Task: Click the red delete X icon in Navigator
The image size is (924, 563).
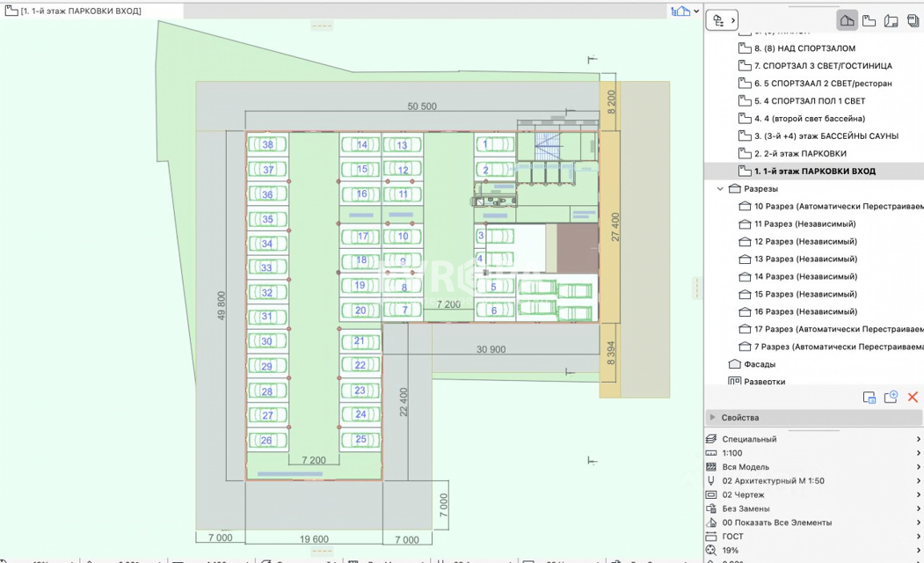Action: [913, 398]
